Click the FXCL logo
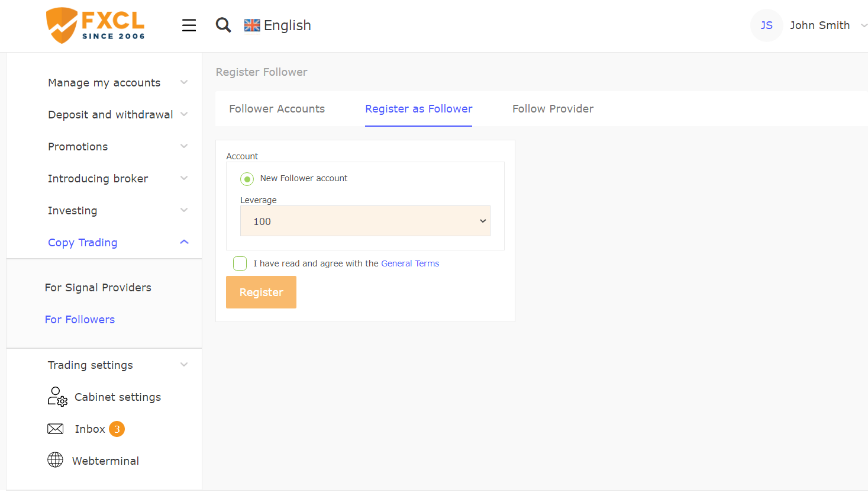Screen dimensions: 868x492 (95, 25)
